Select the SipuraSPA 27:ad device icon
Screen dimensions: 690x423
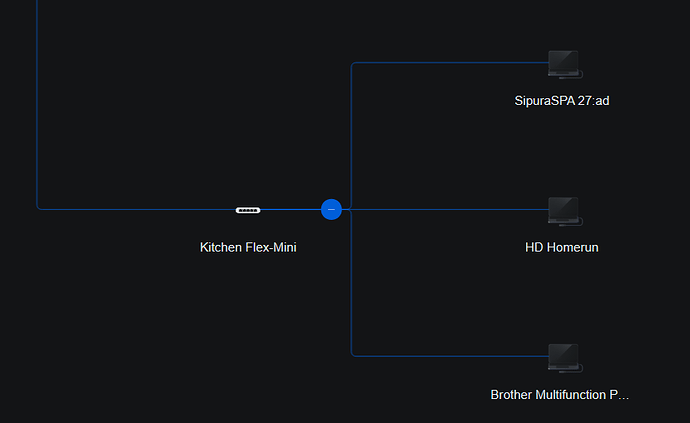click(x=564, y=64)
